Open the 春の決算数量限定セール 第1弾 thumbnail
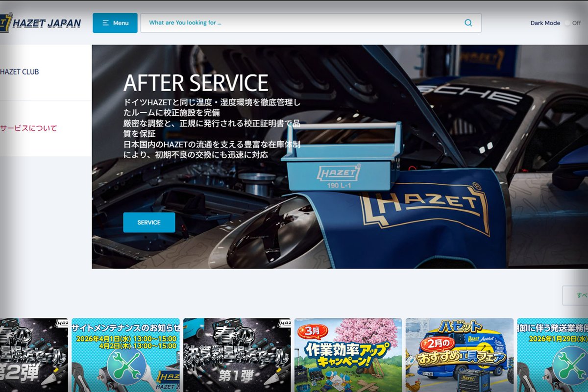This screenshot has width=588, height=392. click(237, 355)
